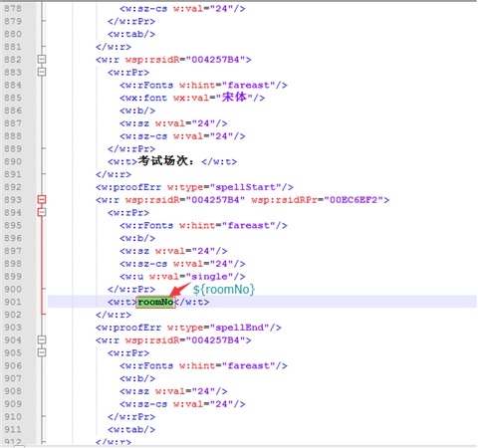The height and width of the screenshot is (448, 478).
Task: Collapse the fold marker on line 894
Action: point(42,212)
